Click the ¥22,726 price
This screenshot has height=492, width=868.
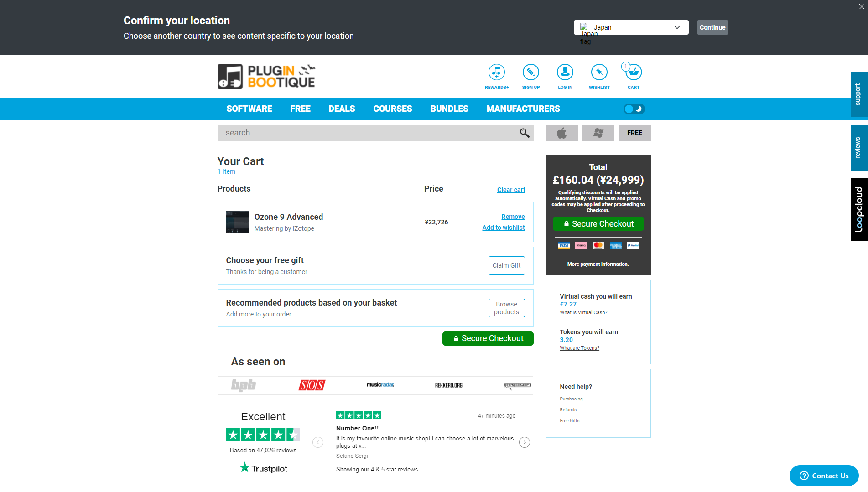(x=436, y=222)
